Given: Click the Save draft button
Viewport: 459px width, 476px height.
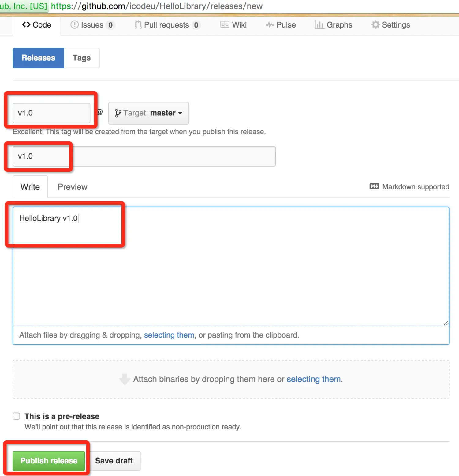Looking at the screenshot, I should tap(114, 461).
